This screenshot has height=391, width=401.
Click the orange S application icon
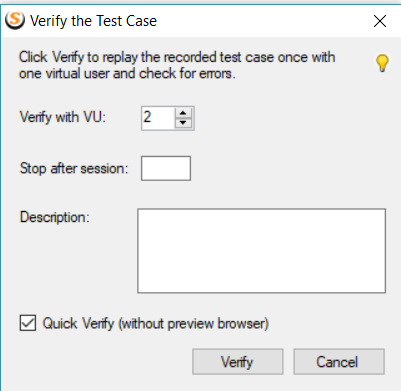point(15,20)
